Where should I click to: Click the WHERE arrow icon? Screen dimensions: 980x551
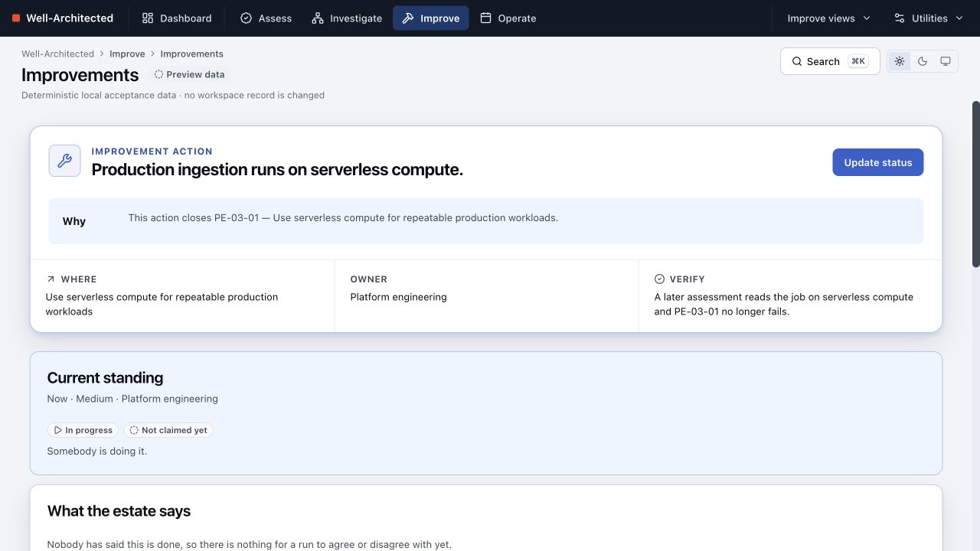(51, 279)
